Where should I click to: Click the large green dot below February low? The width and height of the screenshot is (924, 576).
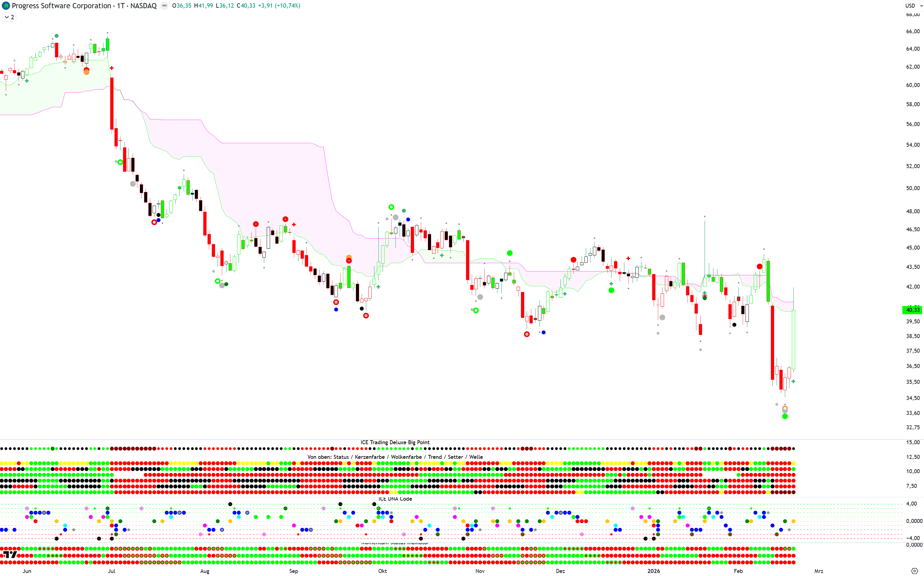[785, 416]
